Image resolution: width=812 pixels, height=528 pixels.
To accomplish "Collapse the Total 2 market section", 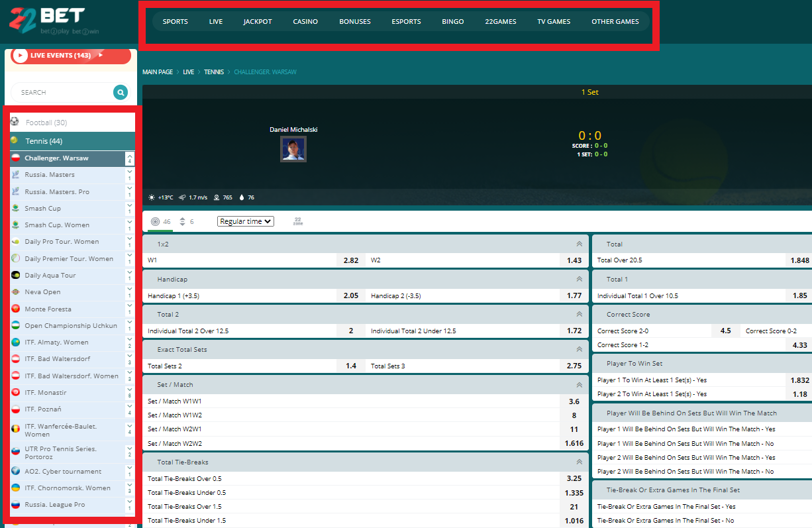I will pos(579,314).
